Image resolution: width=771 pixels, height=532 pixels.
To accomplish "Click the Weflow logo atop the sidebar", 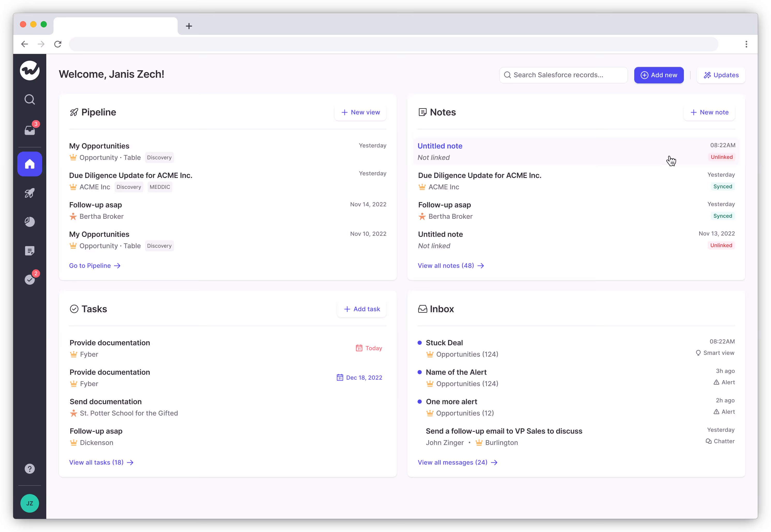I will (x=30, y=70).
